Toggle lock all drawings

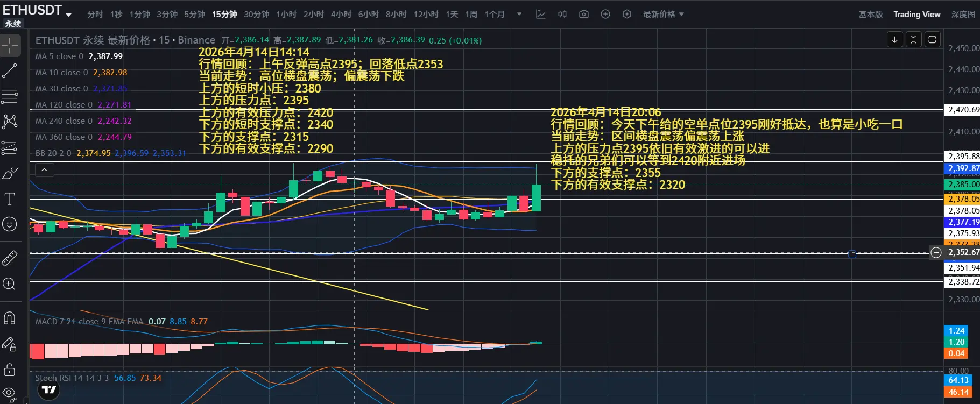pyautogui.click(x=10, y=370)
